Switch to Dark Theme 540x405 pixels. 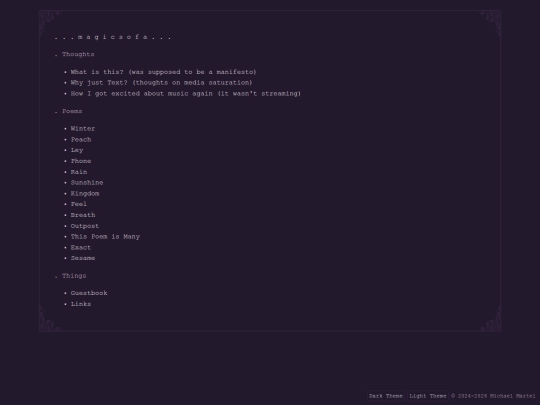click(386, 396)
